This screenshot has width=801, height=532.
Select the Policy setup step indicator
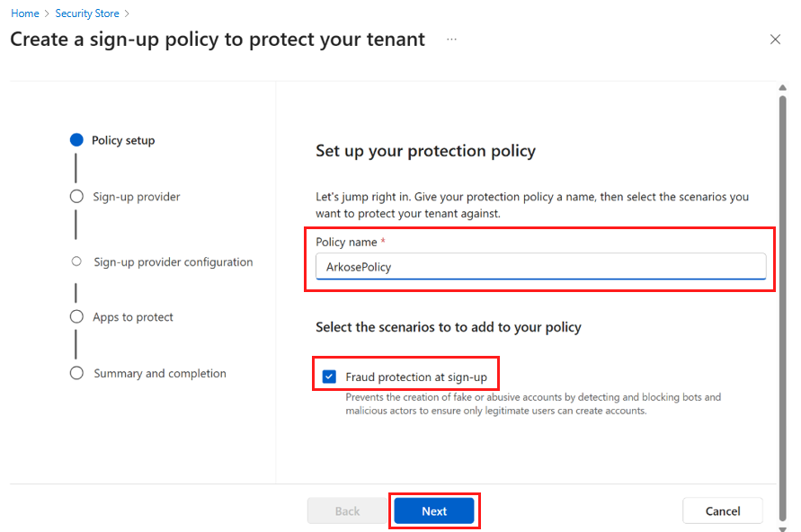[x=77, y=140]
